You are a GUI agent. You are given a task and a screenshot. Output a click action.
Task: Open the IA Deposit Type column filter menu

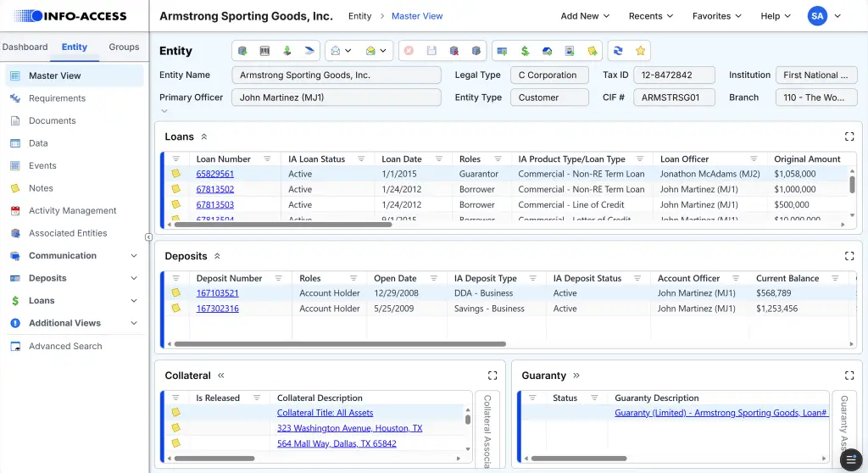pyautogui.click(x=532, y=278)
